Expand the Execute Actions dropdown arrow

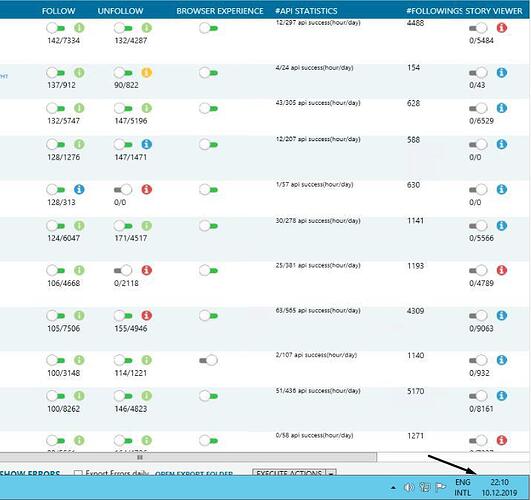[x=331, y=473]
